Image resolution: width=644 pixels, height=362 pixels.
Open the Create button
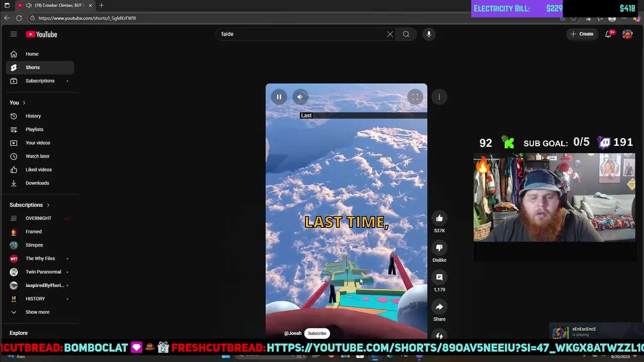pyautogui.click(x=582, y=34)
